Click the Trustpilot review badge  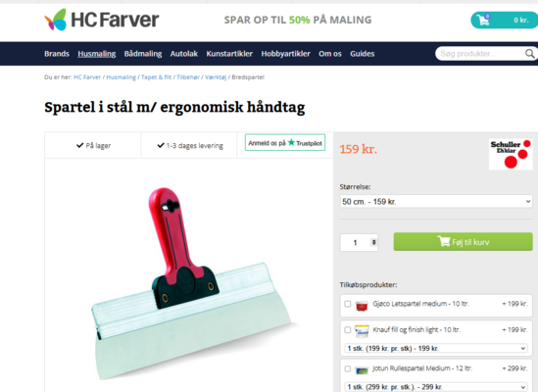(x=285, y=142)
